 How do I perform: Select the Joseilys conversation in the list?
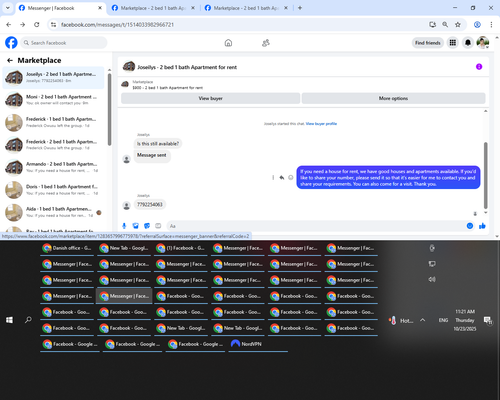[53, 77]
